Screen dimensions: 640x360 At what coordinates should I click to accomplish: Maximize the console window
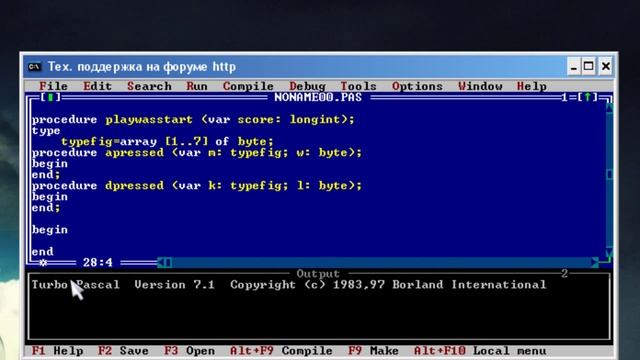tap(589, 67)
